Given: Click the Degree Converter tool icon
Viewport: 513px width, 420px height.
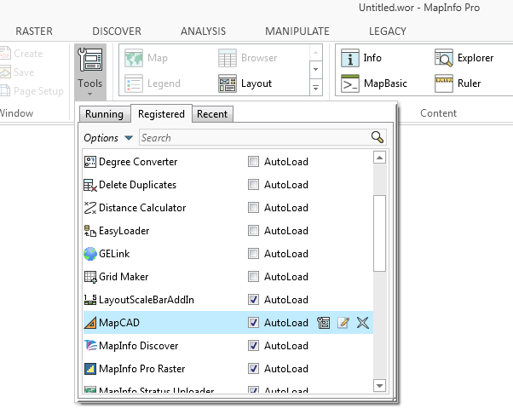Looking at the screenshot, I should (90, 162).
